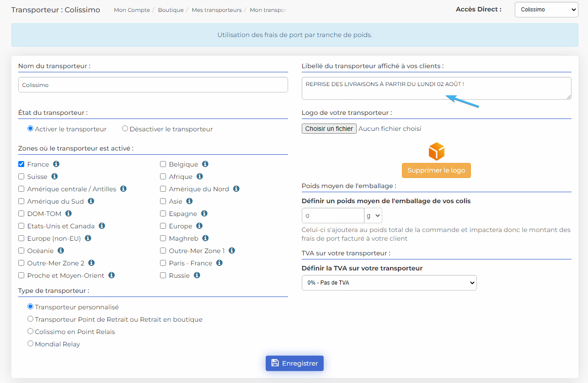Screen dimensions: 588x383
Task: Tick the Asie zone checkbox
Action: 163,201
